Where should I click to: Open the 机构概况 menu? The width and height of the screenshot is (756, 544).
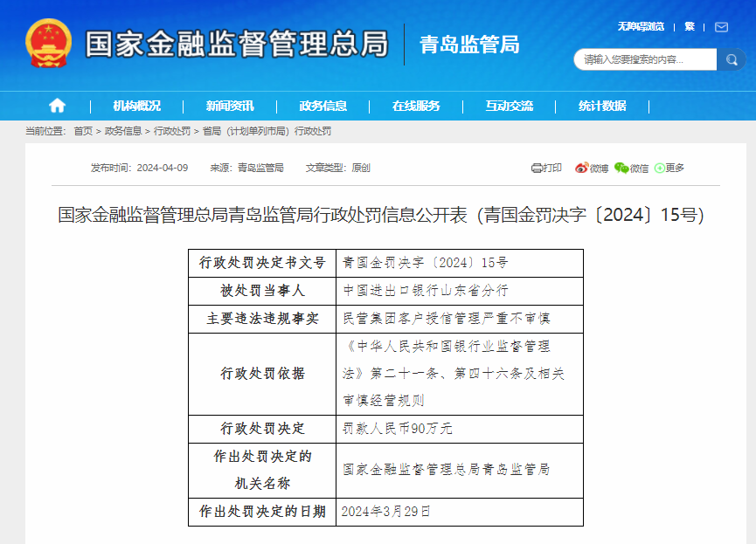tap(138, 105)
